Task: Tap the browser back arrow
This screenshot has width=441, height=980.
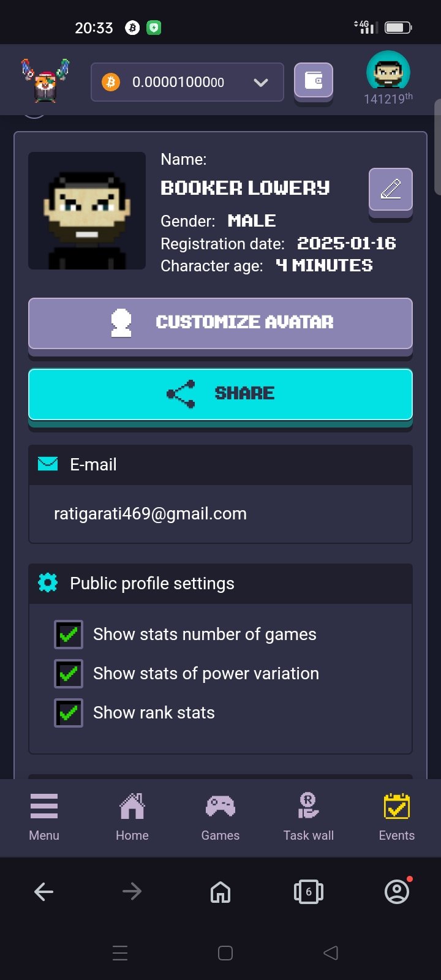Action: click(44, 892)
